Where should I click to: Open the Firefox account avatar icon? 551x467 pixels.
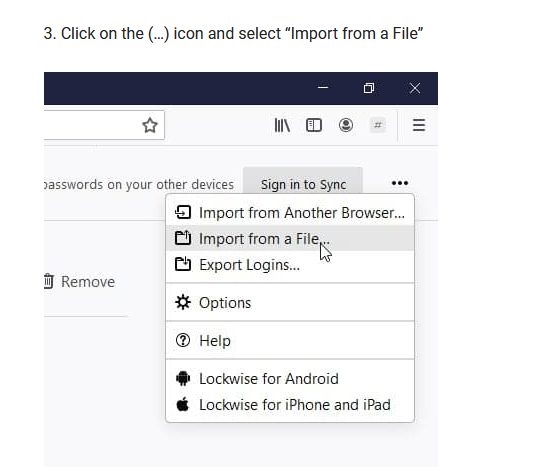pyautogui.click(x=346, y=125)
